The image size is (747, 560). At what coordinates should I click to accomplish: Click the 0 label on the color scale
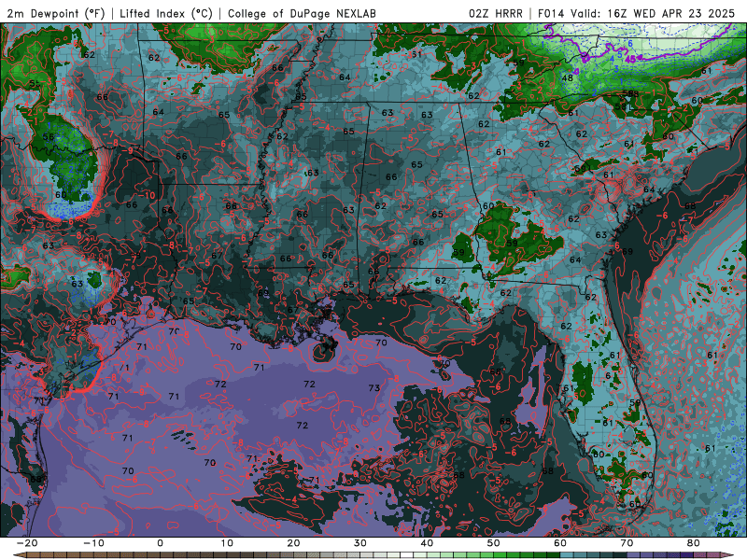160,543
